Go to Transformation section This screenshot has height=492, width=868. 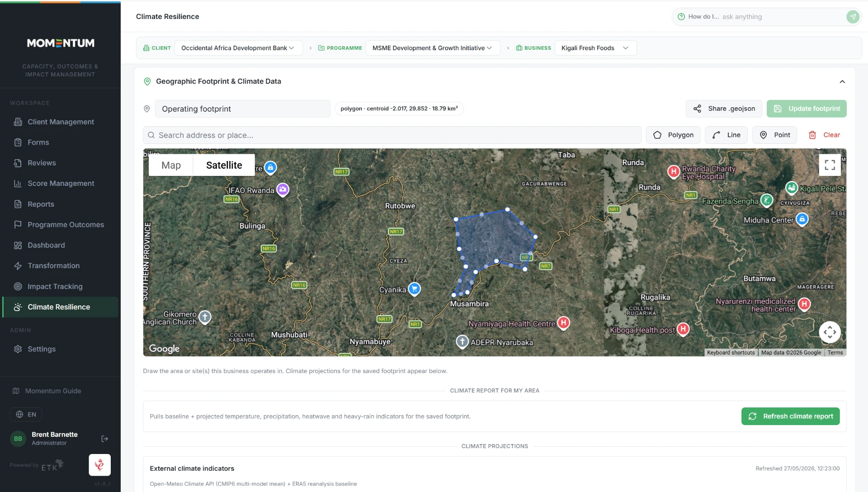(60, 265)
